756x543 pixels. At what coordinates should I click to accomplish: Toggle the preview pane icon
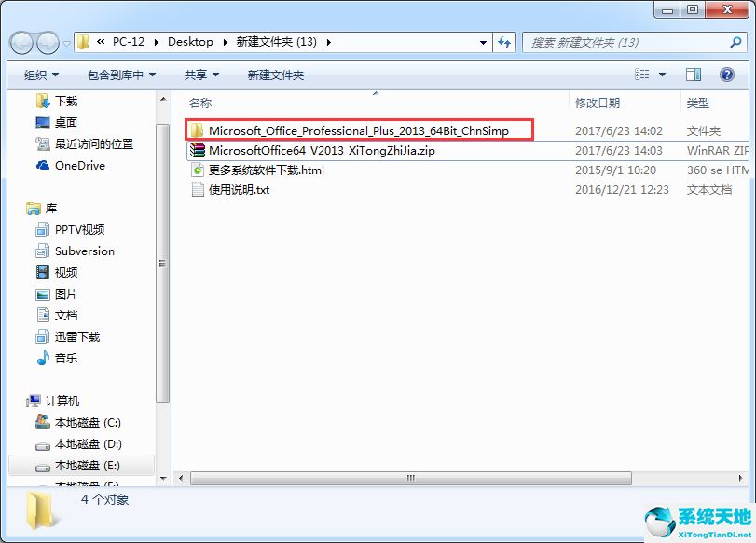point(694,75)
